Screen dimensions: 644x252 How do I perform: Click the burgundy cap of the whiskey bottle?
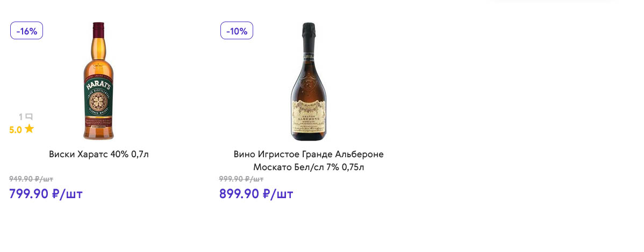(98, 30)
